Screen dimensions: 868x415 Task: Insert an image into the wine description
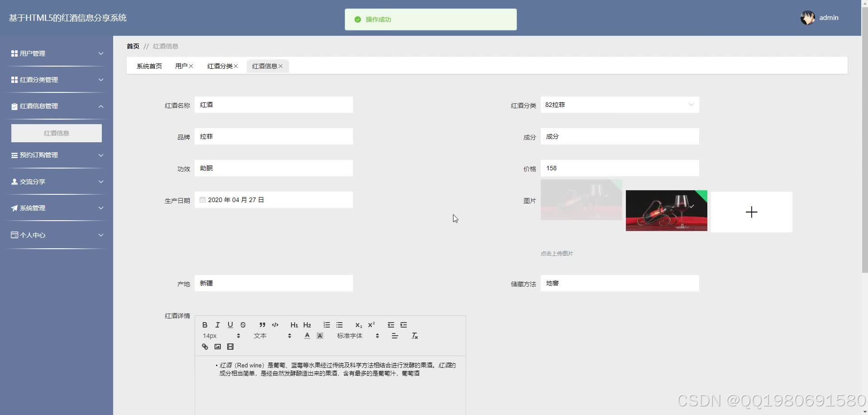pos(217,347)
